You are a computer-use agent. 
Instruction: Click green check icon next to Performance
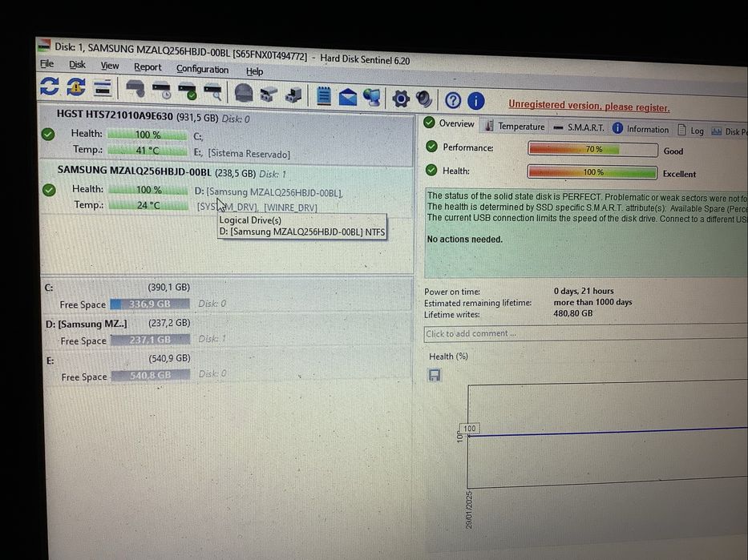click(x=431, y=147)
